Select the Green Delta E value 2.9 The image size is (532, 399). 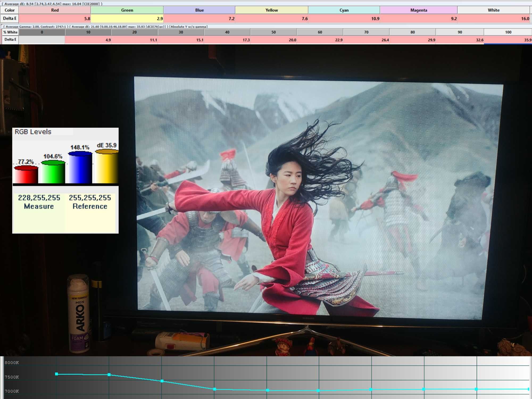(x=127, y=19)
